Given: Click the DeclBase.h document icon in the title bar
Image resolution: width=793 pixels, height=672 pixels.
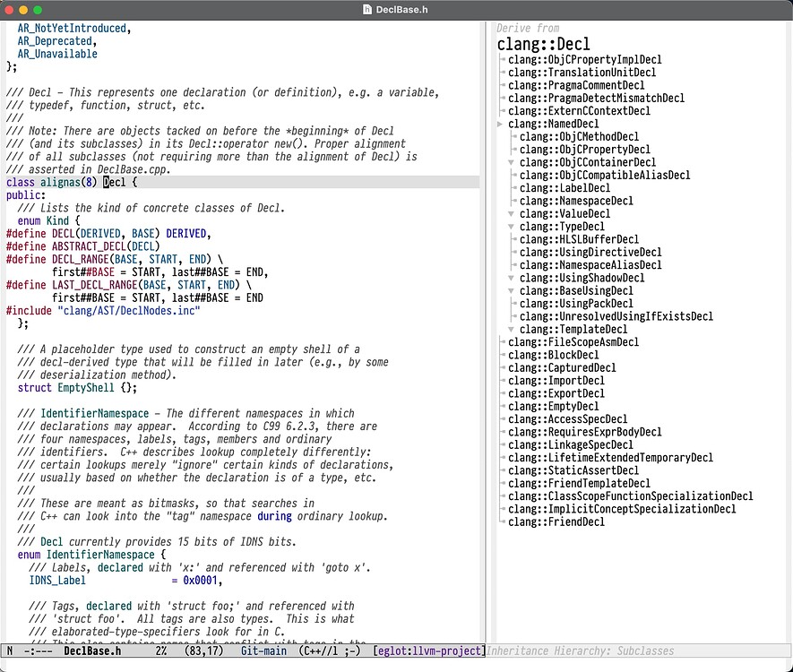Looking at the screenshot, I should pos(366,9).
